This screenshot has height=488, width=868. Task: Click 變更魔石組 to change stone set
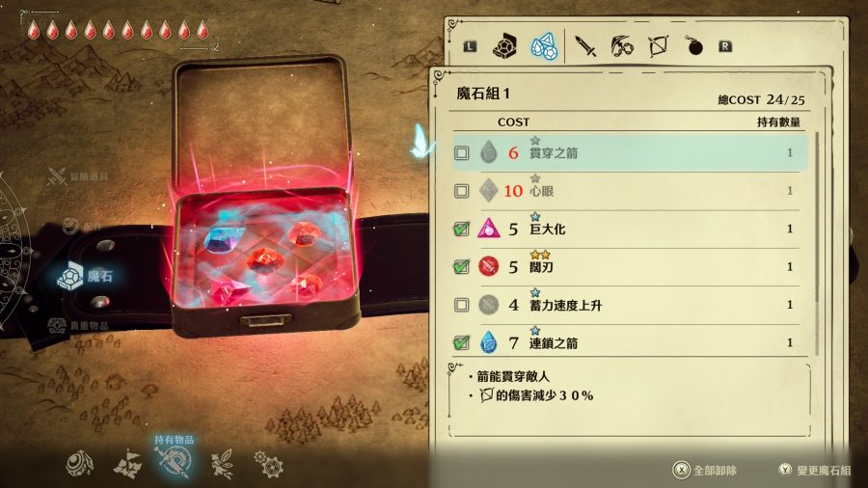click(x=815, y=471)
